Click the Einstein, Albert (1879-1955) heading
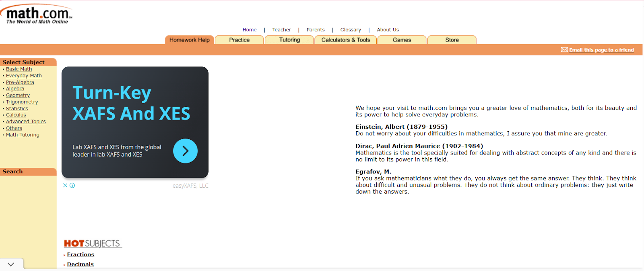 pyautogui.click(x=401, y=127)
